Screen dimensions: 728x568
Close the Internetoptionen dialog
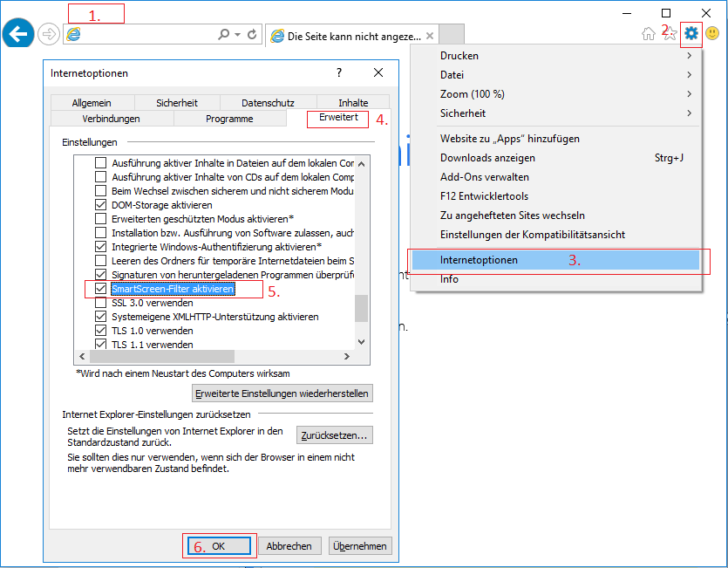click(378, 72)
